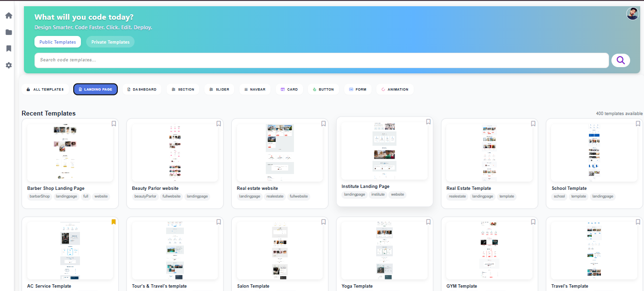Toggle bookmark on School Template card
Screen dimensions: 644x291
[638, 124]
